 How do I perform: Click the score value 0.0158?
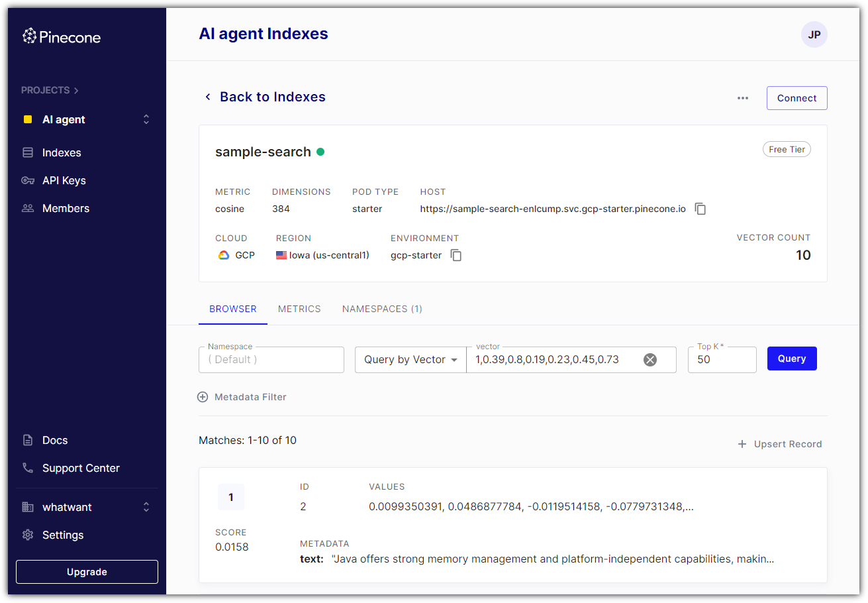[232, 547]
